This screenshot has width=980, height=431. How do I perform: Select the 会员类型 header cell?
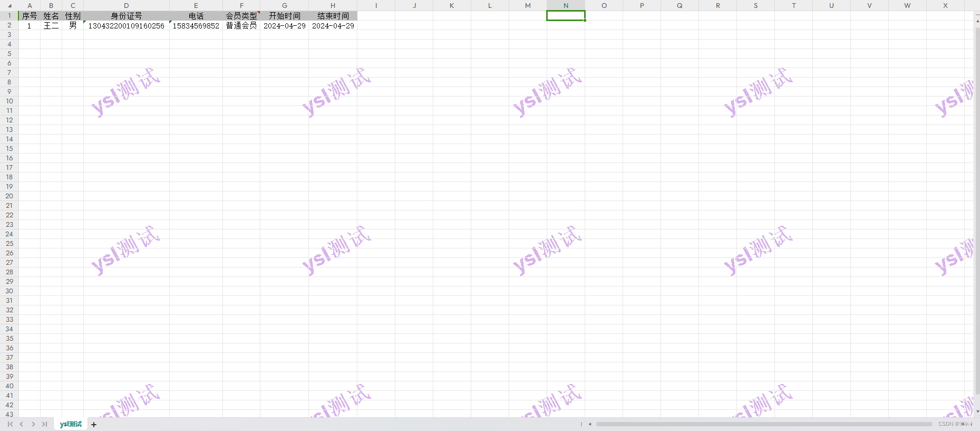tap(241, 16)
